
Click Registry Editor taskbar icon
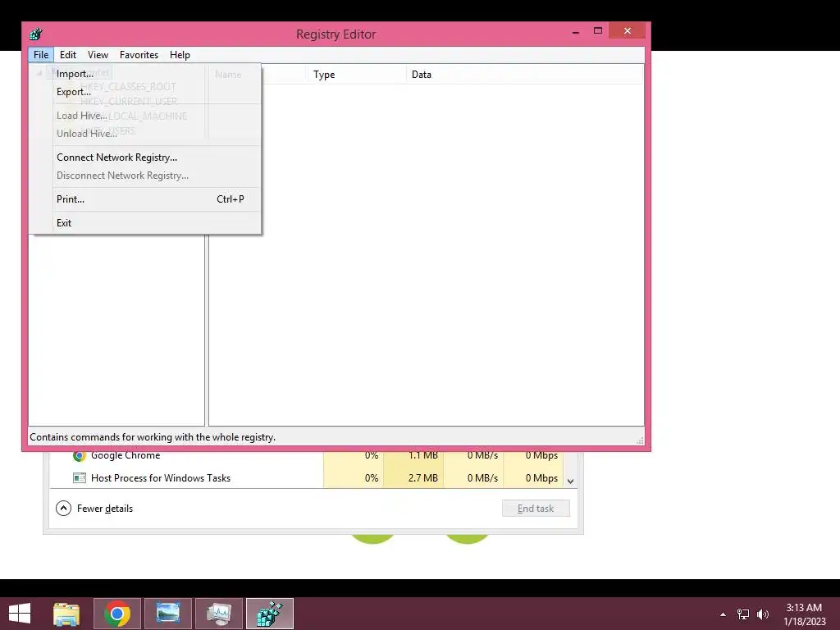pyautogui.click(x=270, y=614)
